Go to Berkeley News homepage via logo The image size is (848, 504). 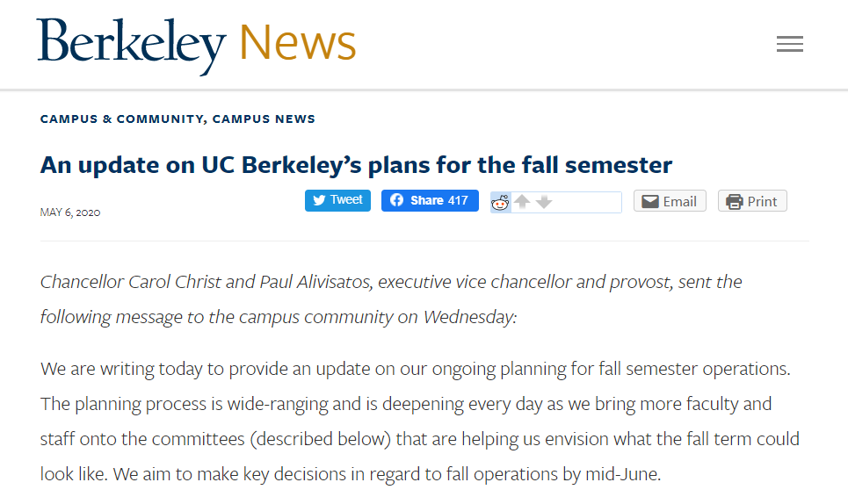196,46
